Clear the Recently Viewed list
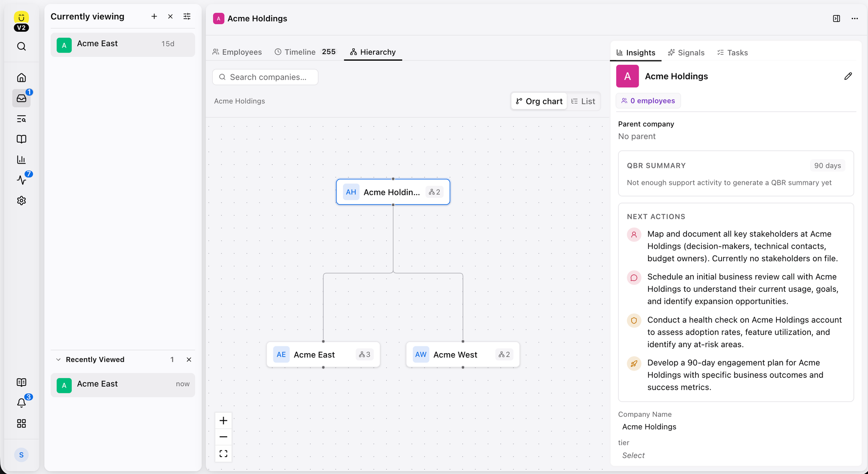 coord(189,360)
